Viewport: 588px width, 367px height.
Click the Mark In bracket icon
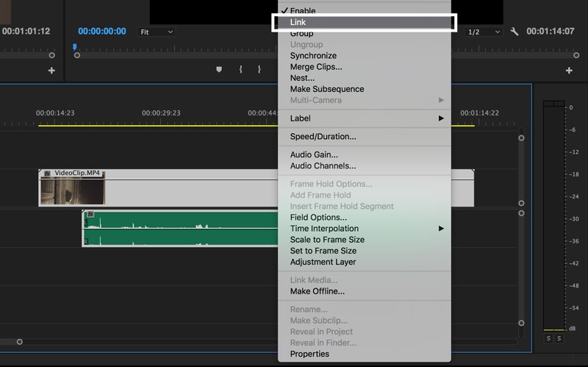(x=240, y=69)
